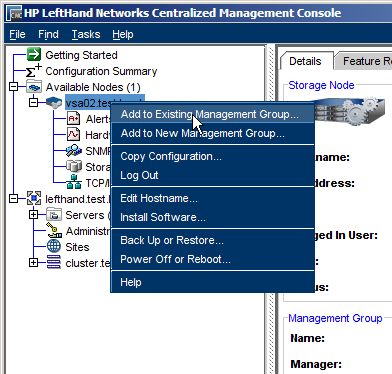This screenshot has height=374, width=392.
Task: Click the cluster stack icon
Action: [54, 262]
